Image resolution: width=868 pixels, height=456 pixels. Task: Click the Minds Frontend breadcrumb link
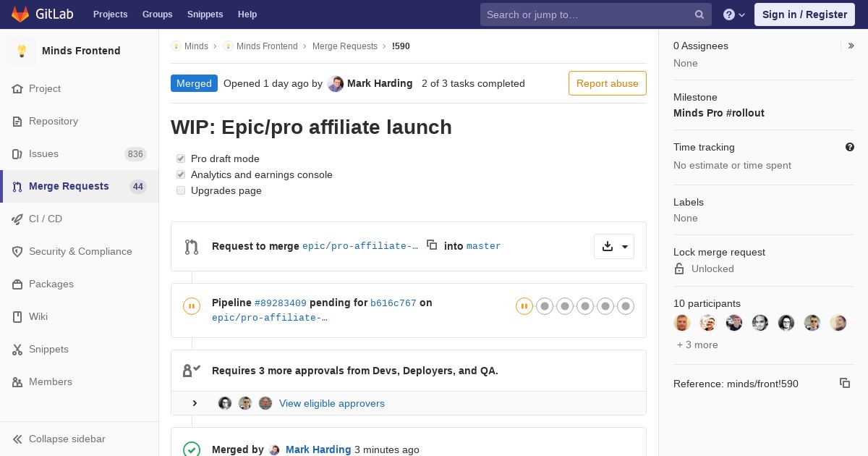267,46
